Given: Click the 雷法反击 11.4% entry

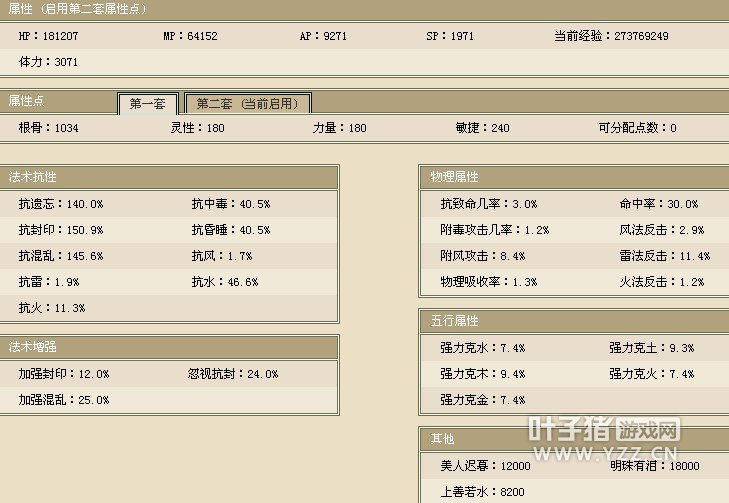Looking at the screenshot, I should point(664,256).
